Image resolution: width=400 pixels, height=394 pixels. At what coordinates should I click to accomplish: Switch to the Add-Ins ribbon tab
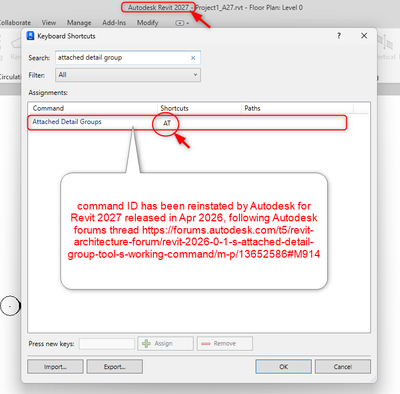(x=114, y=23)
